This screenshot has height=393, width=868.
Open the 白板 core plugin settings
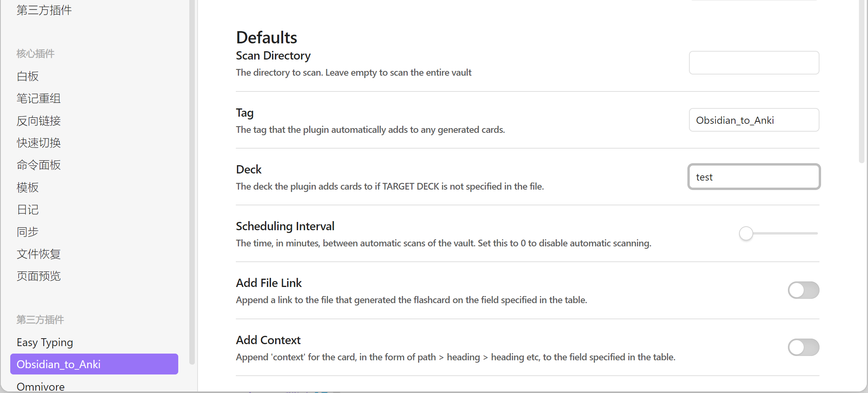tap(28, 76)
